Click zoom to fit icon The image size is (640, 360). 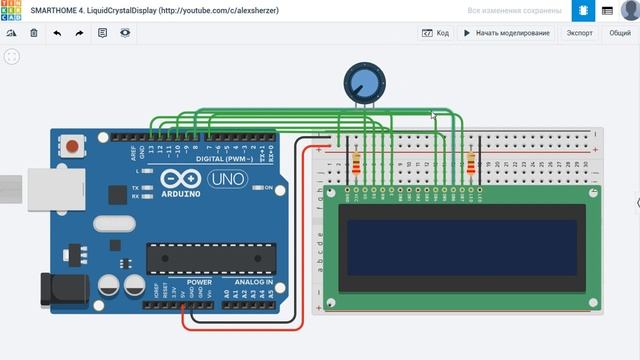click(12, 57)
